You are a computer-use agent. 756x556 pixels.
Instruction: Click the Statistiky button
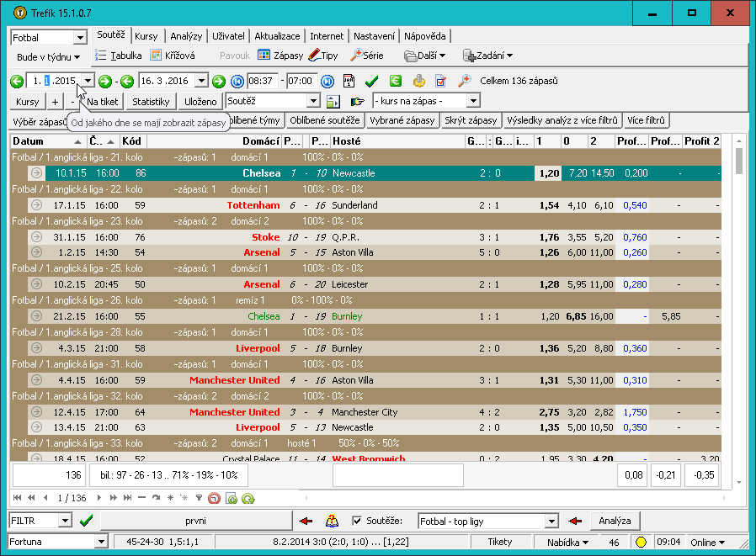pyautogui.click(x=151, y=102)
